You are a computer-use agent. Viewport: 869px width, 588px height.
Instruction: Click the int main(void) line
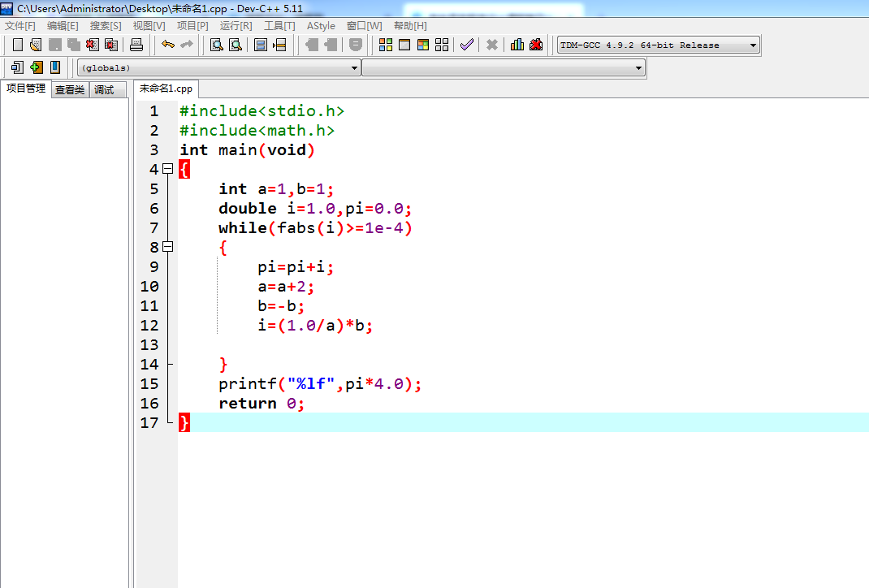(x=247, y=149)
